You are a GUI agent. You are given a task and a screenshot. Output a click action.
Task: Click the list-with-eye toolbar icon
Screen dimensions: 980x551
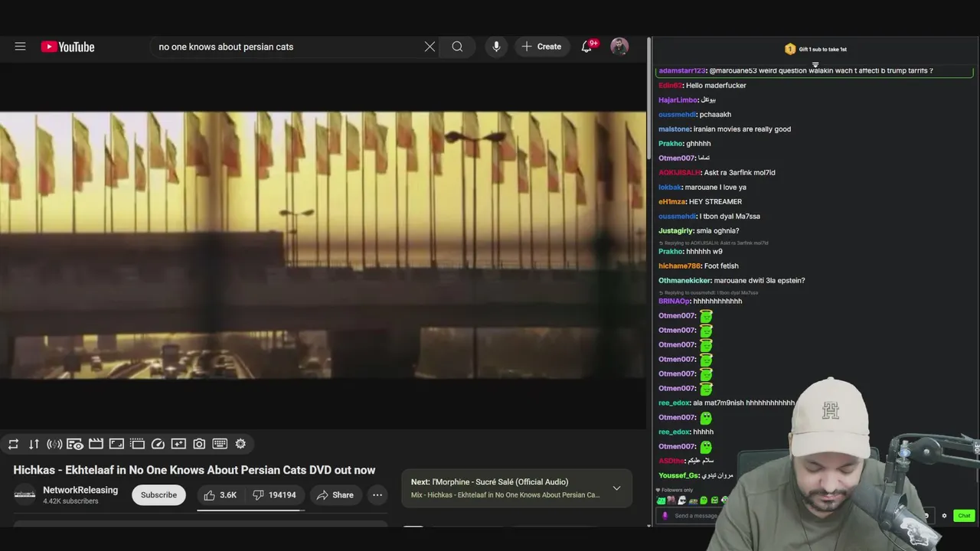click(75, 444)
